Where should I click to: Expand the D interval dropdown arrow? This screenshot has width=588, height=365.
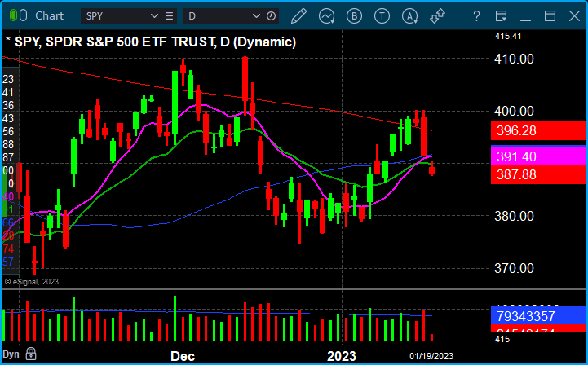256,15
